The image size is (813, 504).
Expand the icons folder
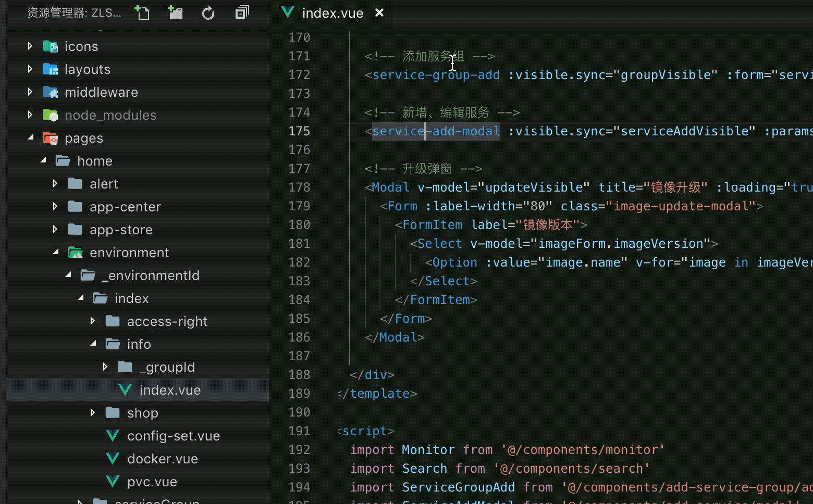[x=30, y=46]
